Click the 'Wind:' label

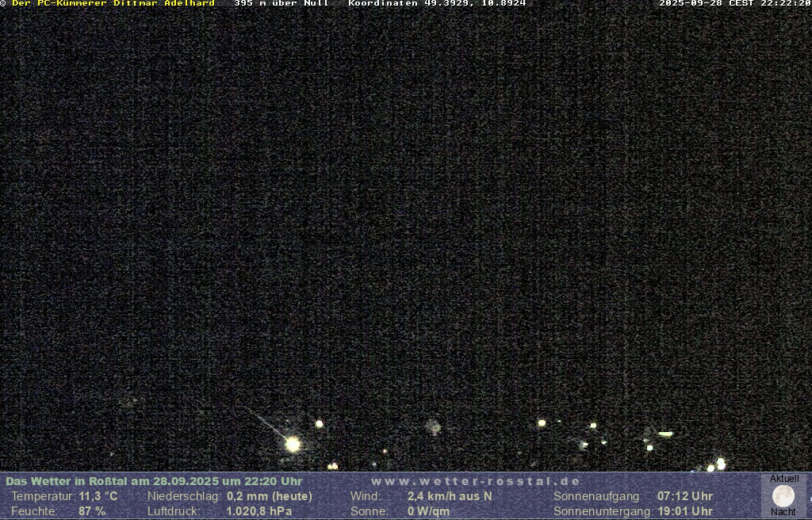366,496
